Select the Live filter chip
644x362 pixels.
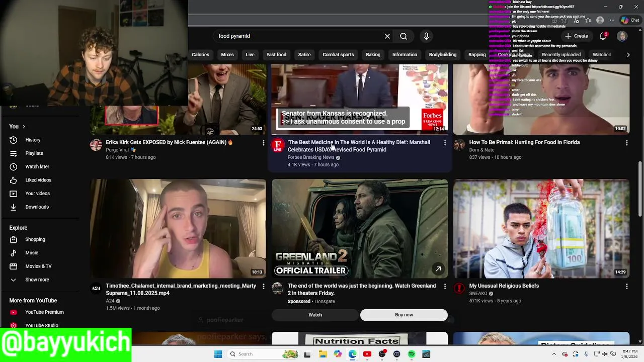(250, 55)
